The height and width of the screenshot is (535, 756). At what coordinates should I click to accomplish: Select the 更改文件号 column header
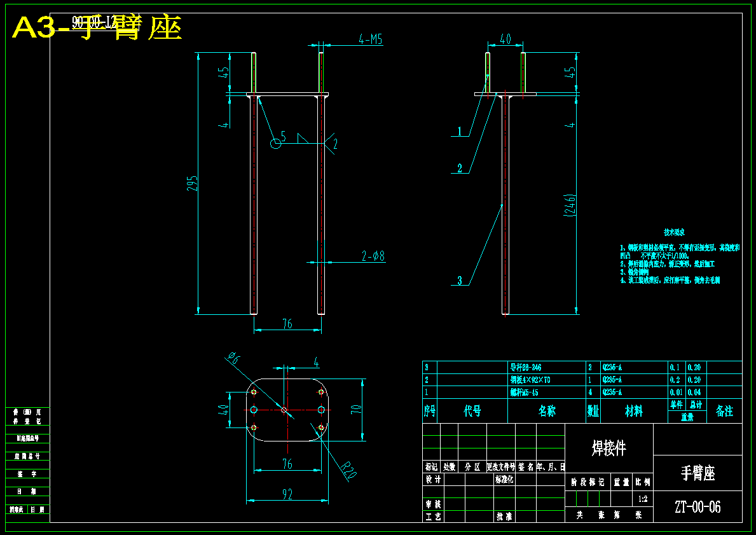coord(501,466)
